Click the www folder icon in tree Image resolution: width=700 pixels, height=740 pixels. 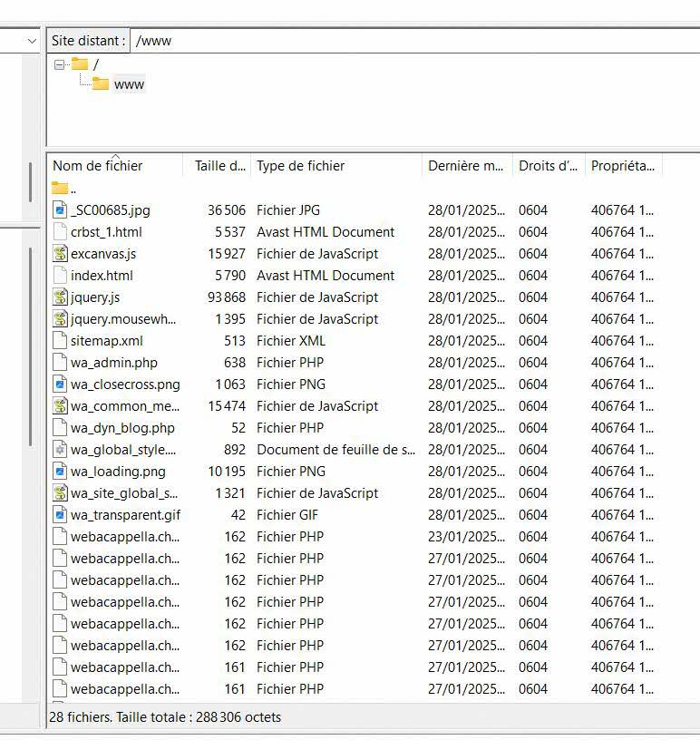point(100,84)
